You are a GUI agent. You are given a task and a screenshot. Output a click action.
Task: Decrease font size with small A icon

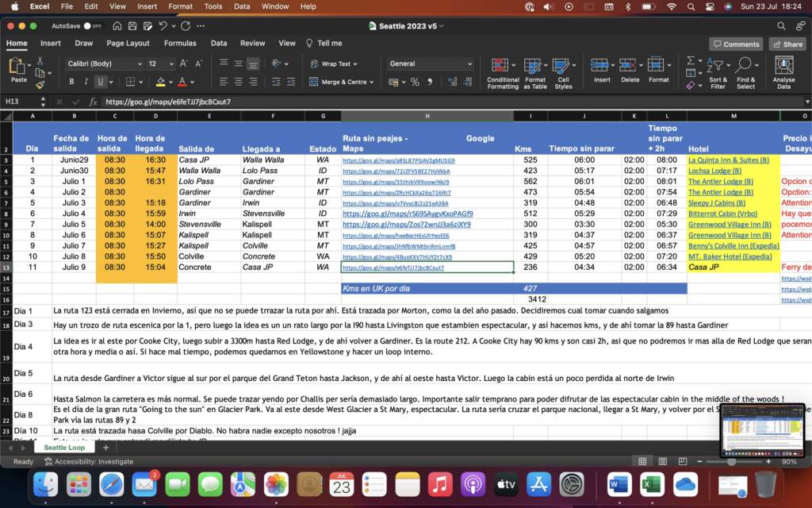click(x=199, y=63)
